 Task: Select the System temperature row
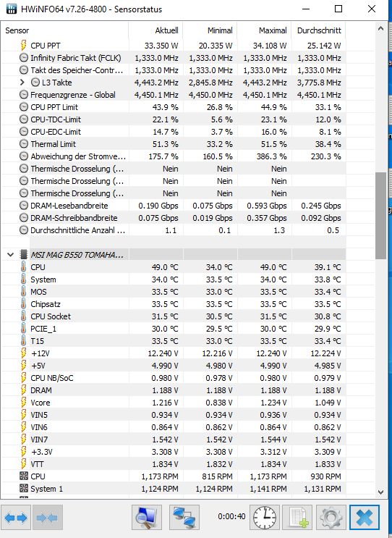[x=174, y=279]
